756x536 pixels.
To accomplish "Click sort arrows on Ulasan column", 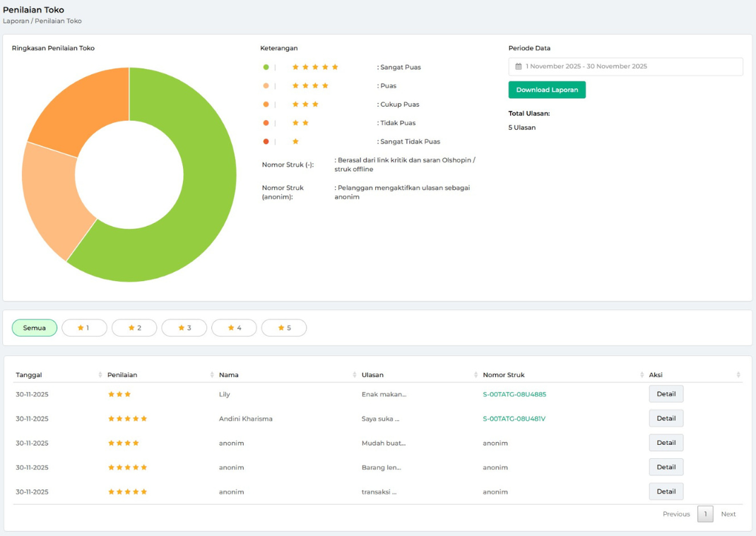I will (476, 375).
